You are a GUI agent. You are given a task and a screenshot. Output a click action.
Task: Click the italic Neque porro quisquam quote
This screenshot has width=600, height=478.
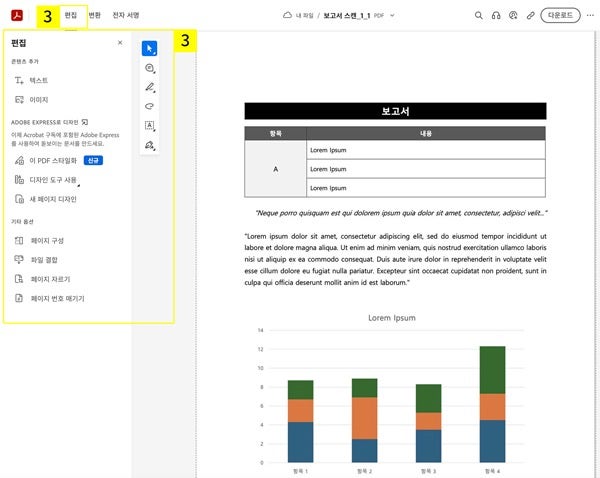(x=401, y=213)
